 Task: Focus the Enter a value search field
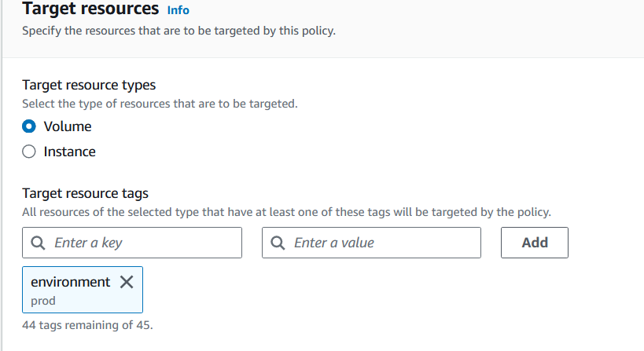click(371, 243)
